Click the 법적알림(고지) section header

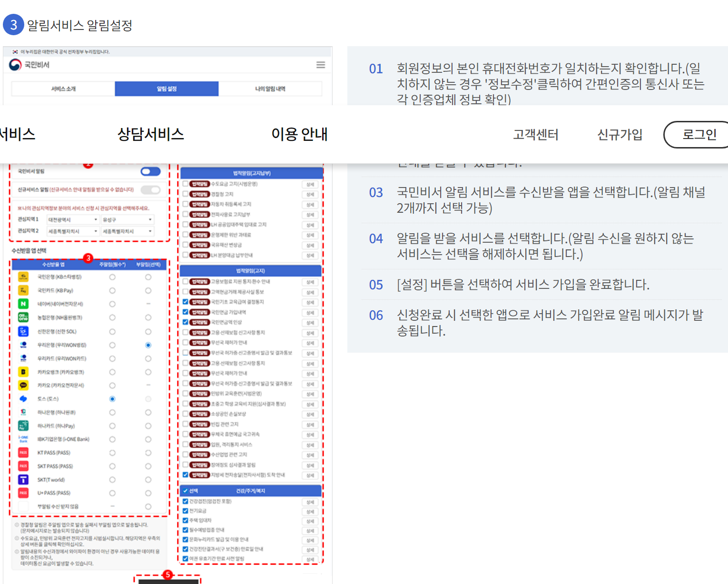[x=252, y=271]
